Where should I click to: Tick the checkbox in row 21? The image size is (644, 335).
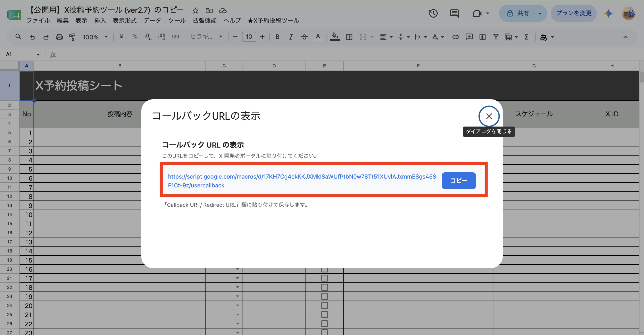click(324, 278)
